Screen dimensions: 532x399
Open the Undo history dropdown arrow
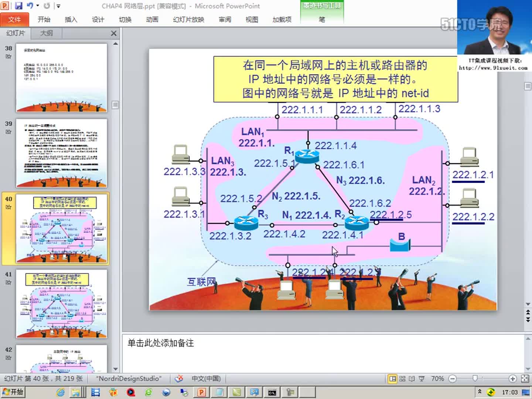click(37, 6)
